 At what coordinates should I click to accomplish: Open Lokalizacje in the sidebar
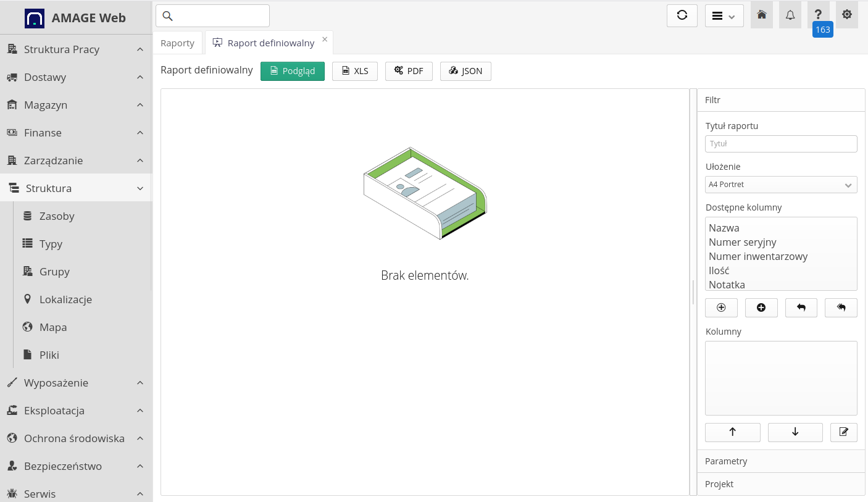point(65,299)
